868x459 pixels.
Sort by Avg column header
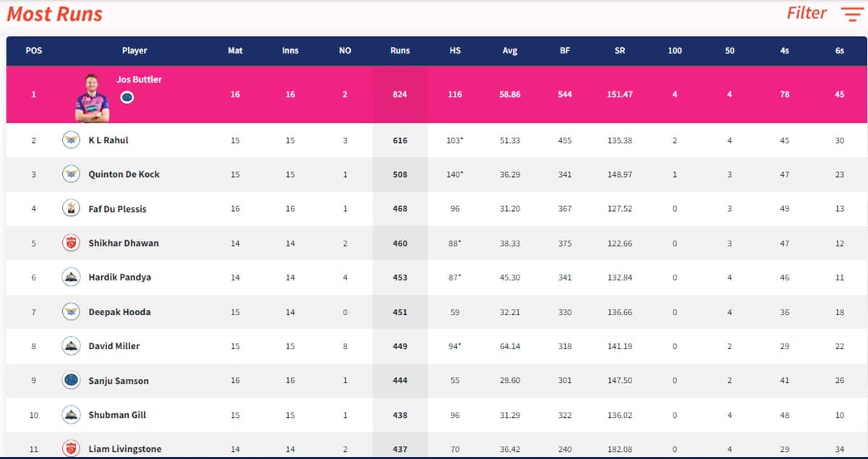tap(510, 51)
